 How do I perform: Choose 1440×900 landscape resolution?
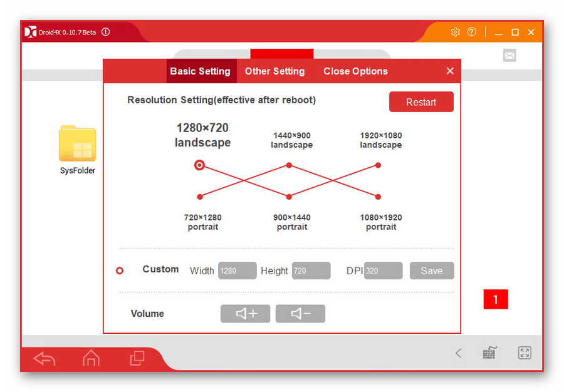coord(289,165)
